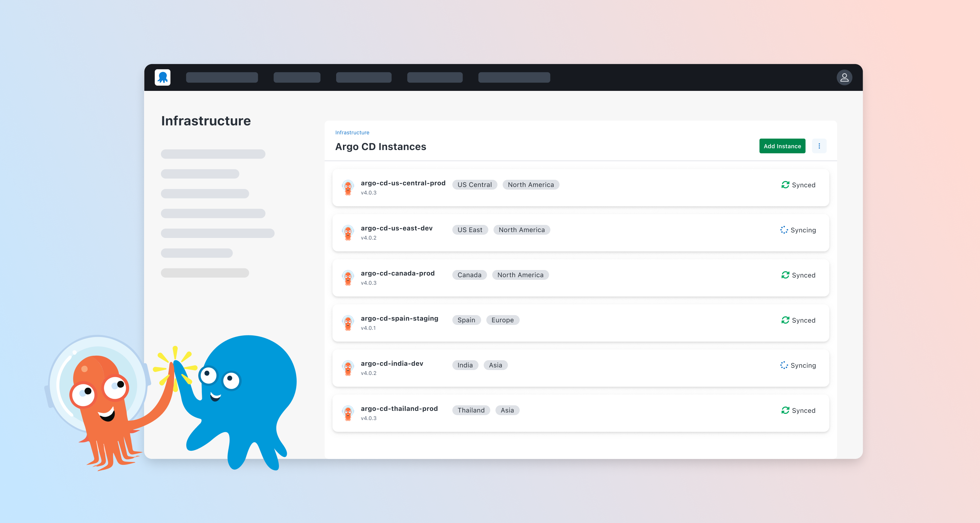Click the Synced icon for argo-cd-canada-prod
980x523 pixels.
(785, 275)
